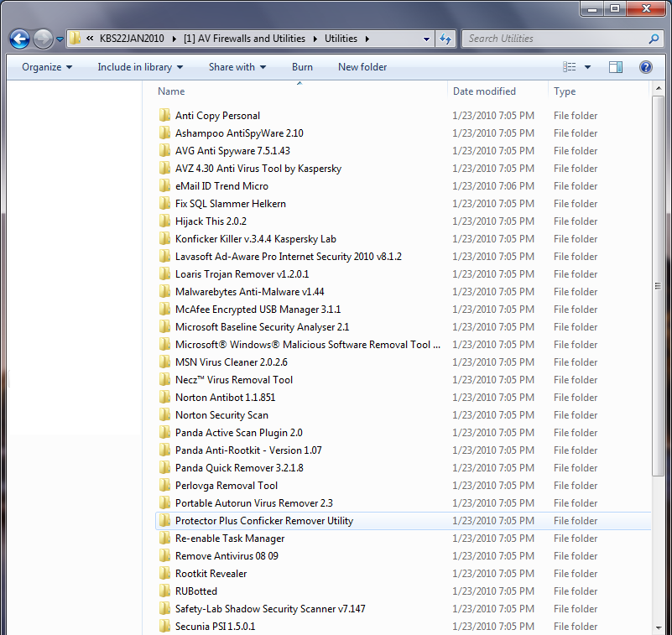This screenshot has width=672, height=635.
Task: Select the AVZ 4.30 Anti Virus Tool folder icon
Action: 164,168
